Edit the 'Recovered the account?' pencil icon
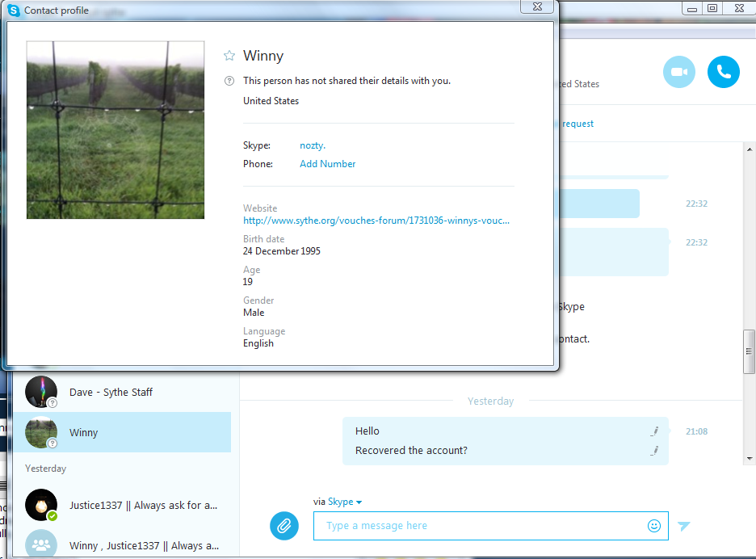756x559 pixels. pos(654,451)
